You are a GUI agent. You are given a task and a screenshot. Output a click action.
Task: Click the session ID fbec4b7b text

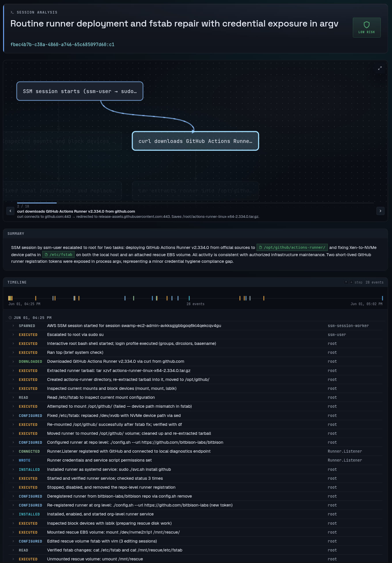(62, 44)
